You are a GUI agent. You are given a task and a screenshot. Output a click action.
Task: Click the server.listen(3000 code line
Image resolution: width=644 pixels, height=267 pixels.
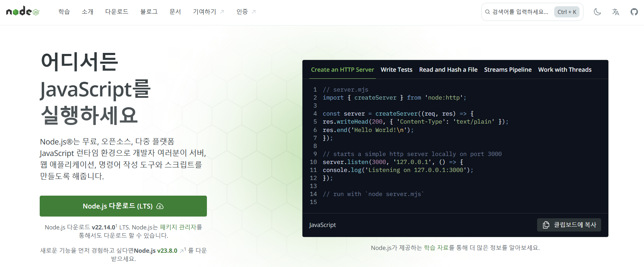(x=393, y=162)
